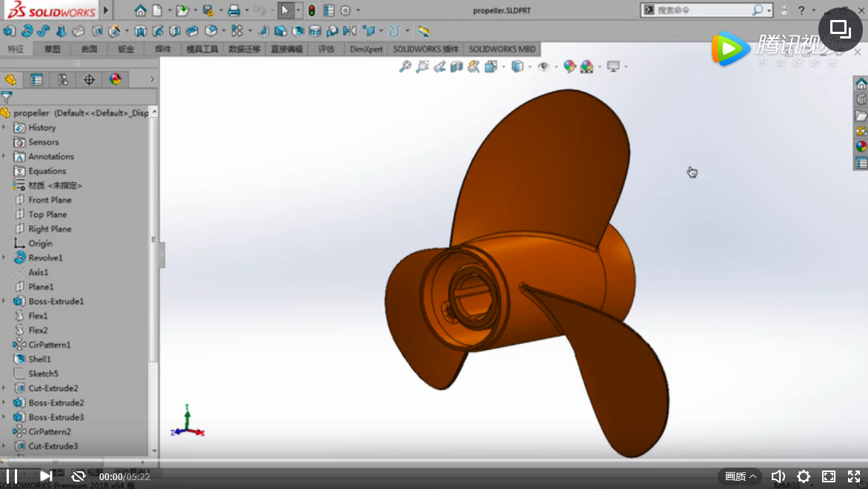Expand the Boss-Extrude1 feature node
This screenshot has width=868, height=489.
[4, 301]
